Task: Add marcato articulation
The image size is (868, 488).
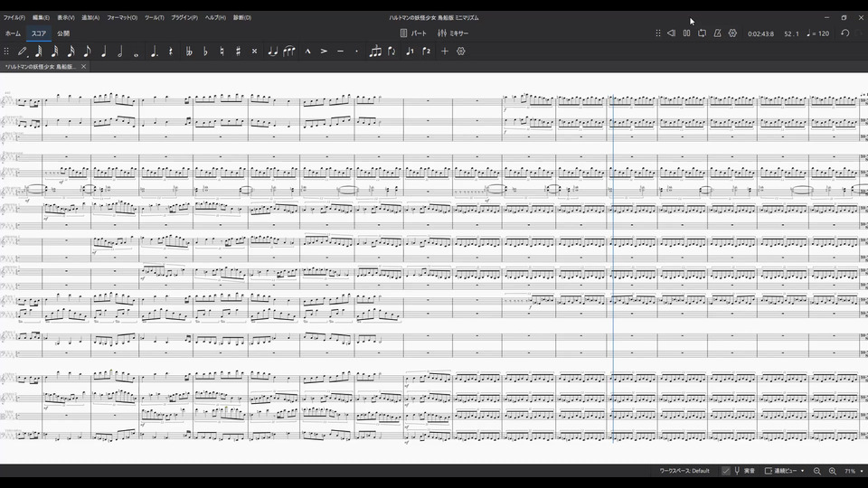Action: click(307, 52)
